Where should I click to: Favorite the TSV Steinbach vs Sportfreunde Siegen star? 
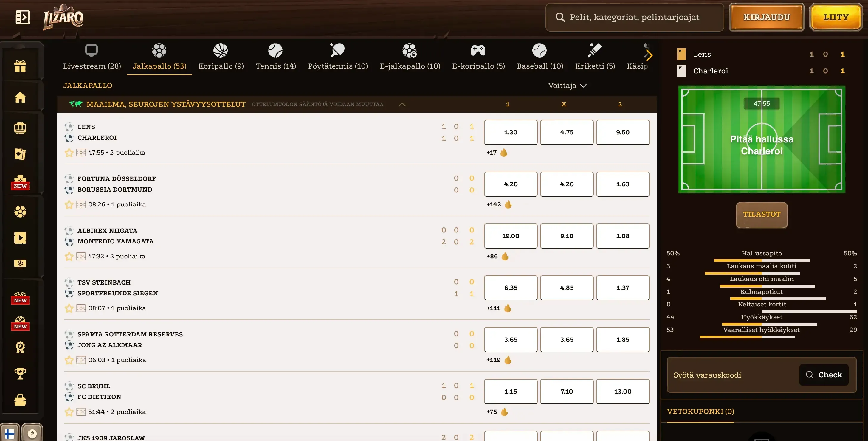(x=69, y=308)
